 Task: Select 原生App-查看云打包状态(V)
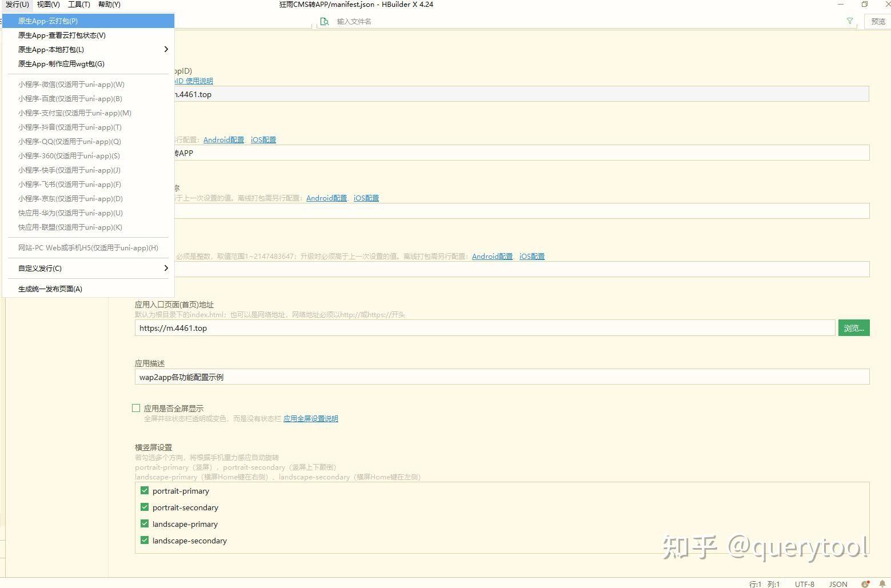(x=89, y=35)
